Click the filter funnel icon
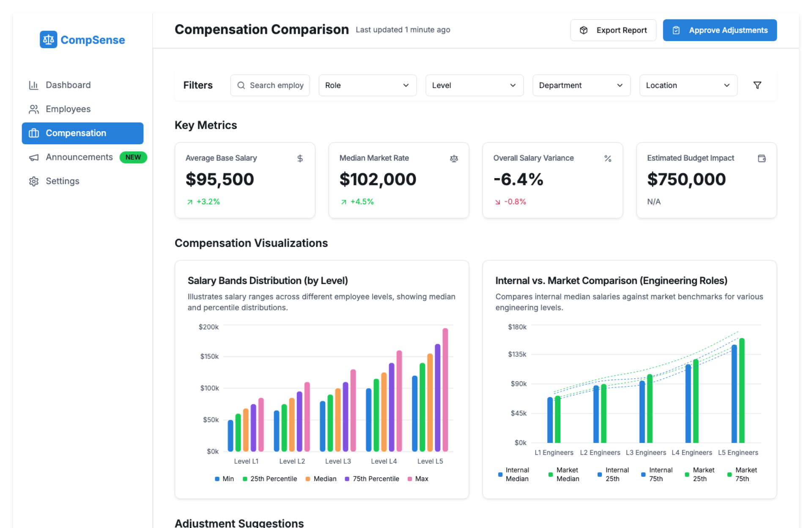This screenshot has width=812, height=528. coord(757,85)
